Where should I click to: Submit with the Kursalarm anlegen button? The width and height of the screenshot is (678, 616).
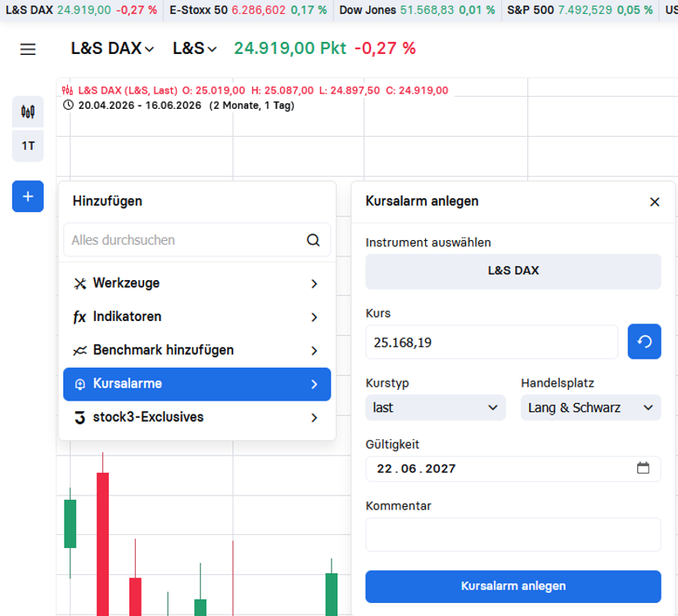(x=513, y=587)
